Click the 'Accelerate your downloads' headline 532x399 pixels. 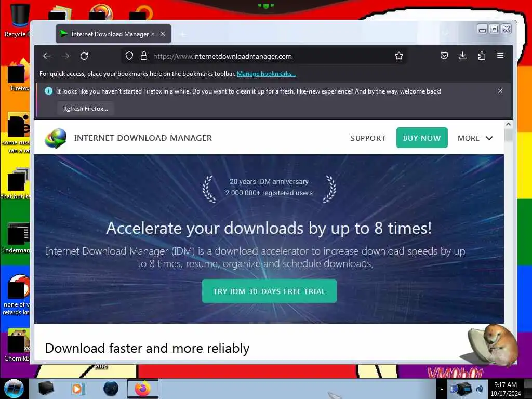[x=269, y=228]
